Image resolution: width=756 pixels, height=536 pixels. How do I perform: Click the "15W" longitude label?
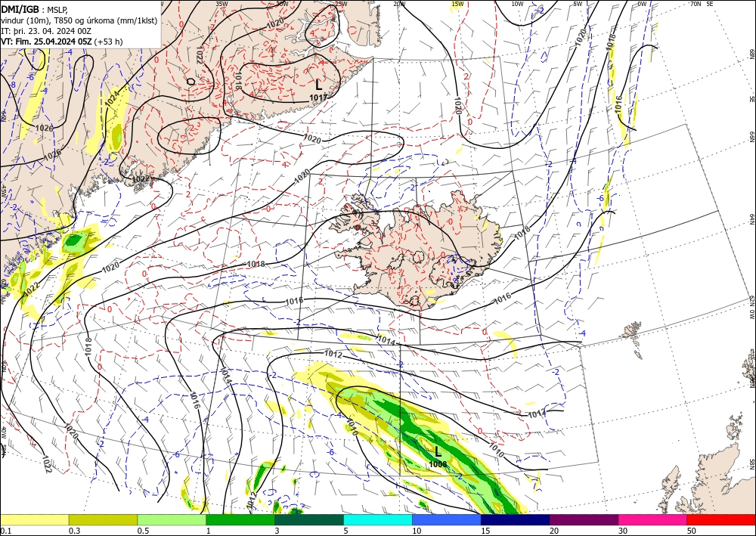[x=458, y=3]
